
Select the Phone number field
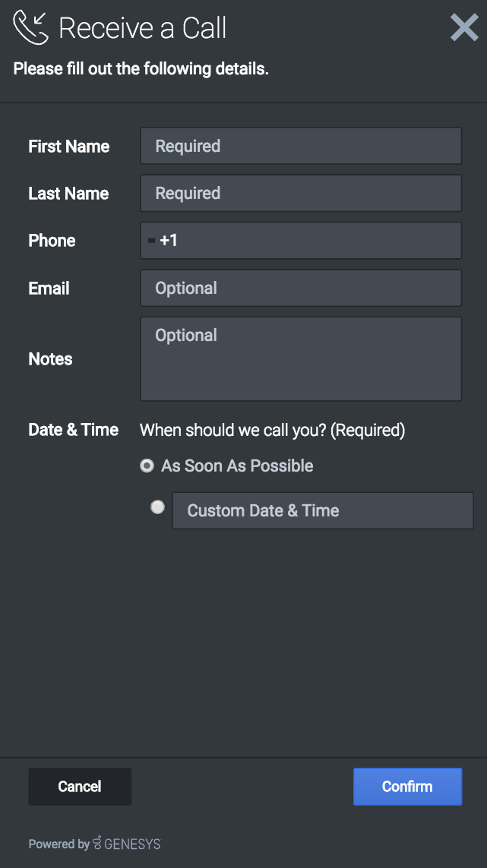(x=311, y=241)
